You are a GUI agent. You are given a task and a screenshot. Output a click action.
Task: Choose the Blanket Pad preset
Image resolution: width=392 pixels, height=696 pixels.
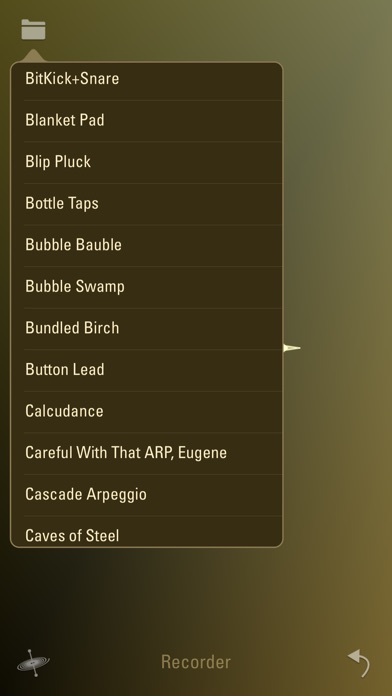tap(147, 121)
